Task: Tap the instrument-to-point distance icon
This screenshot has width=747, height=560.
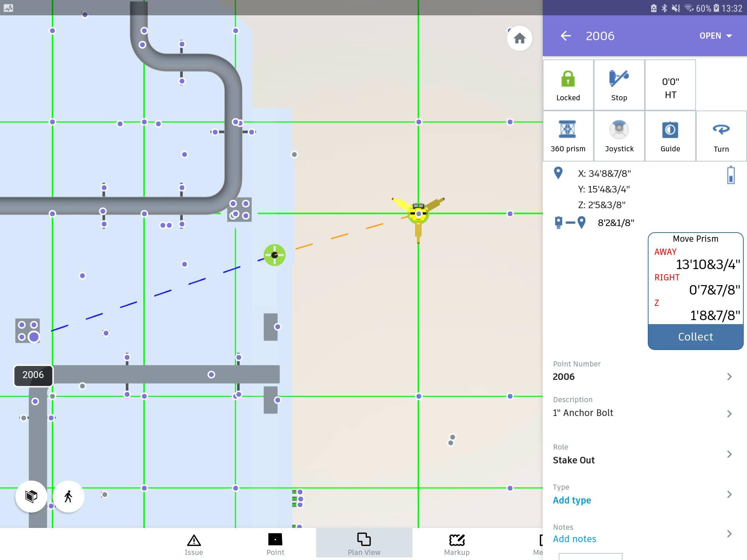Action: tap(570, 222)
